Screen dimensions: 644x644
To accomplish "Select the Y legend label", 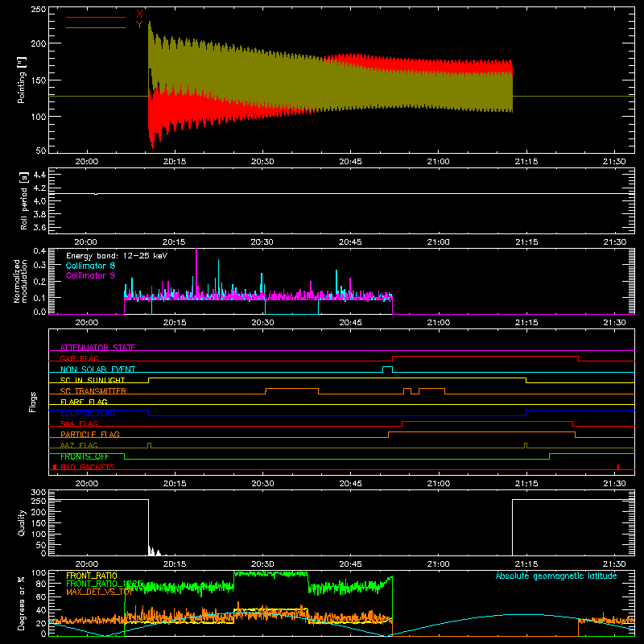I will [139, 25].
